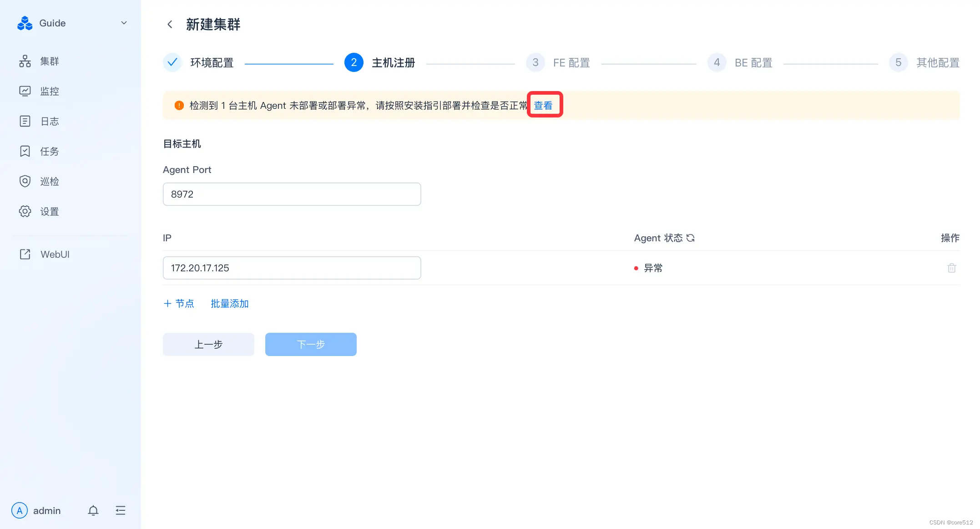
Task: Open the 设置 settings page
Action: [49, 211]
